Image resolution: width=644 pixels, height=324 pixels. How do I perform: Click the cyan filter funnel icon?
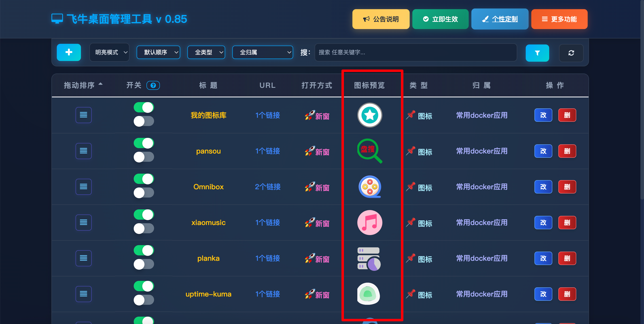(x=537, y=53)
